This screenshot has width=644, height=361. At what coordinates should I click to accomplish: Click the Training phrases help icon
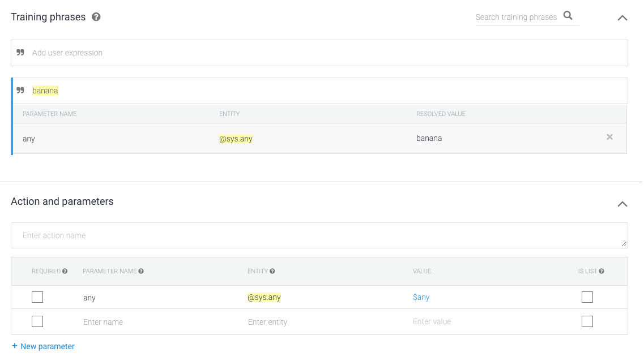coord(96,17)
